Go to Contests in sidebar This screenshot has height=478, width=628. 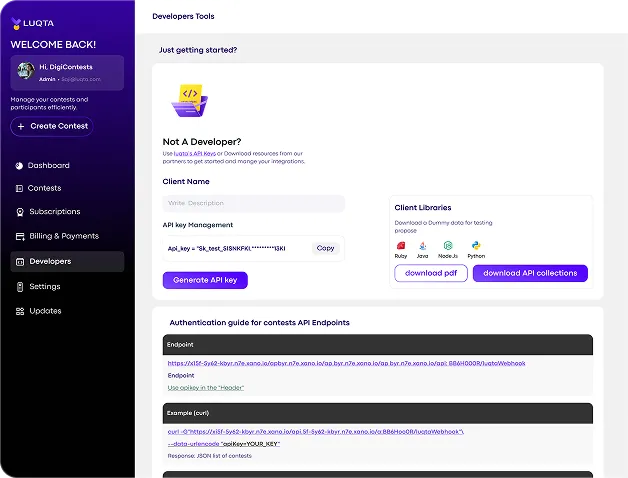(44, 188)
